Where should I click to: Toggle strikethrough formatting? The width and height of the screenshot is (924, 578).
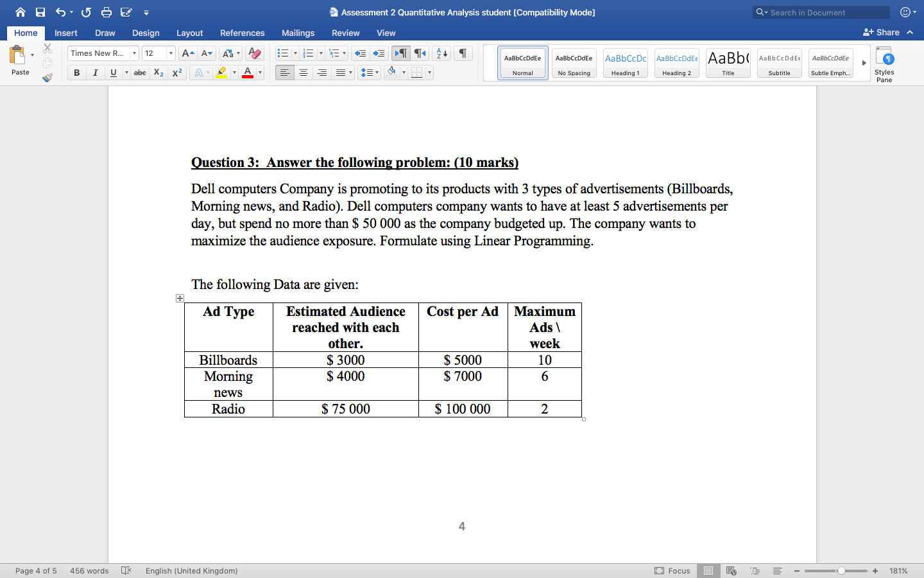tap(140, 73)
